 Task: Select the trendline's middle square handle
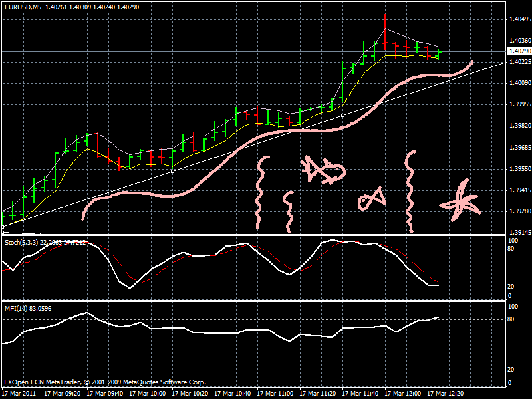341,114
